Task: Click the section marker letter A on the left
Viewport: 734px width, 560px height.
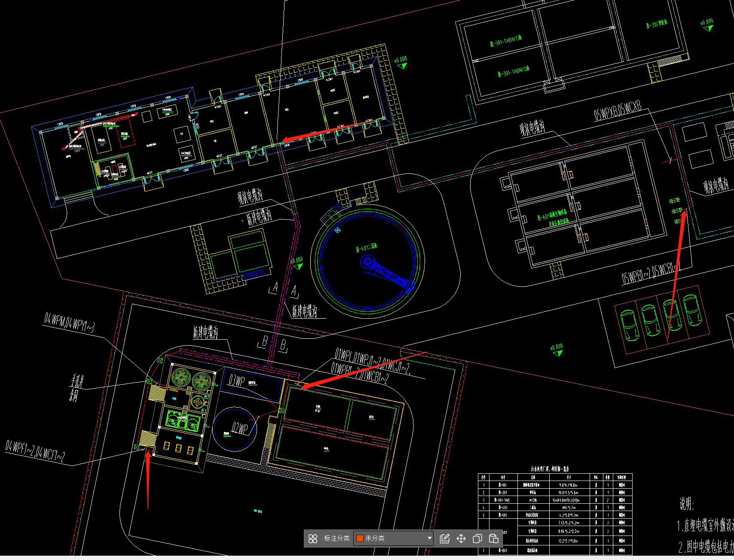Action: pos(275,287)
